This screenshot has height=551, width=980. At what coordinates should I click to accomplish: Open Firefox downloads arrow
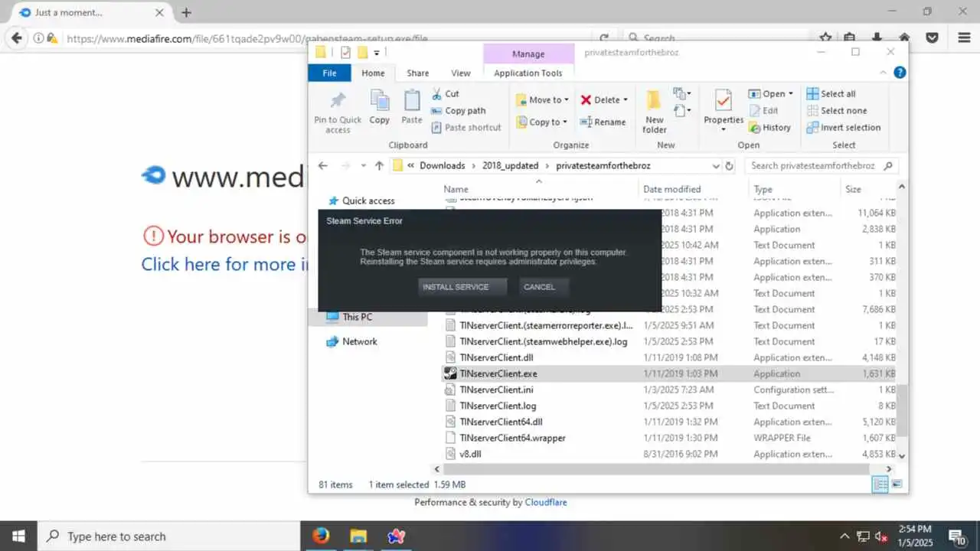(878, 37)
